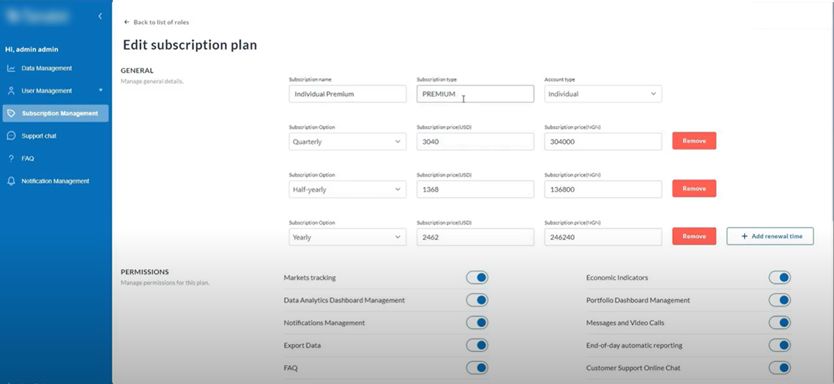The width and height of the screenshot is (834, 384).
Task: Disable the Markets tracking toggle
Action: point(477,278)
